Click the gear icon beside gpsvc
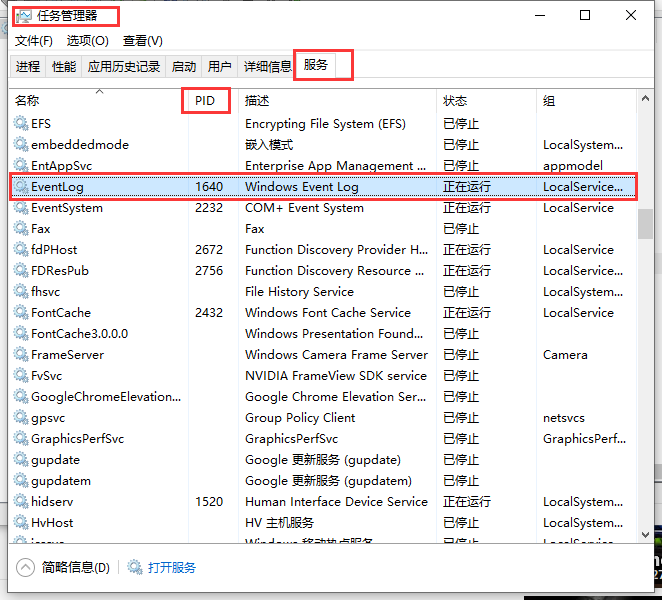The width and height of the screenshot is (662, 600). 21,417
